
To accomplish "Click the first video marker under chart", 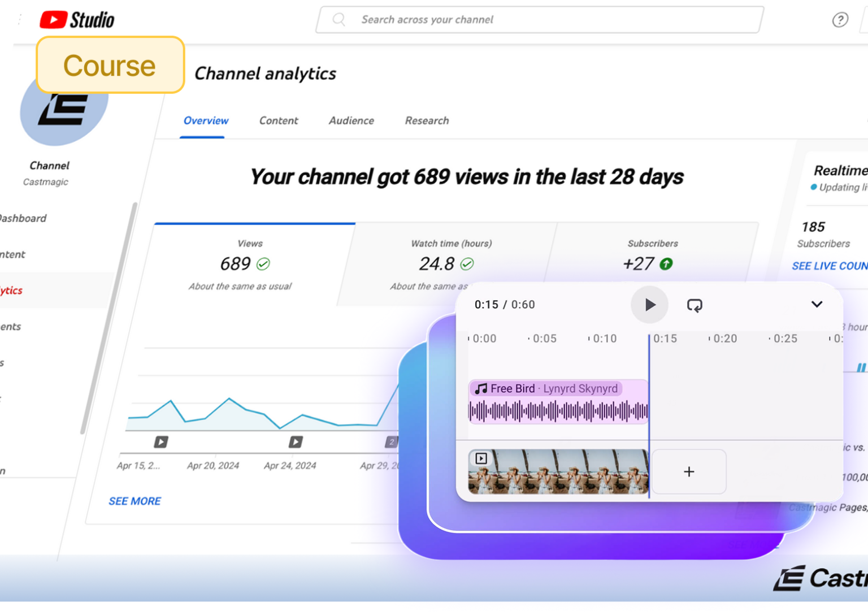I will click(161, 442).
